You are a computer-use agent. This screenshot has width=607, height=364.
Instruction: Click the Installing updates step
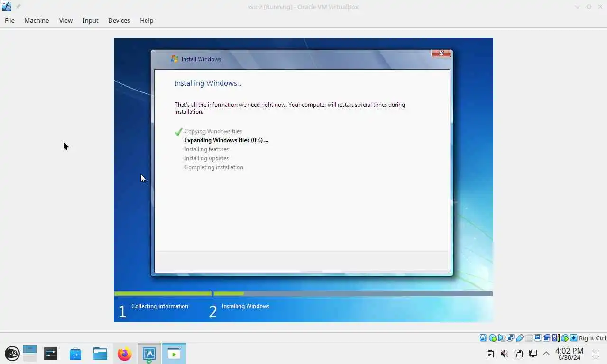click(x=206, y=158)
